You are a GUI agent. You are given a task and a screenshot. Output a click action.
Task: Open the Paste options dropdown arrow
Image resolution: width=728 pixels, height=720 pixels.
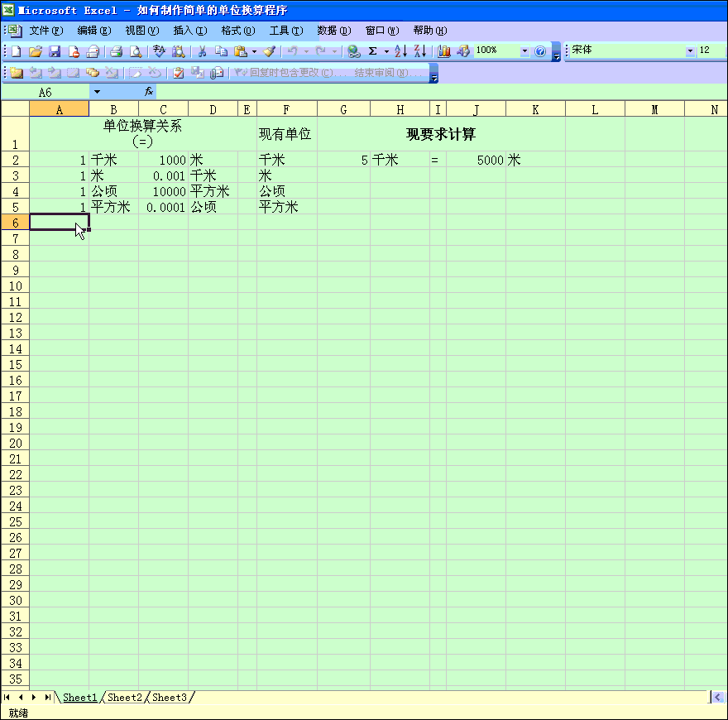[254, 51]
